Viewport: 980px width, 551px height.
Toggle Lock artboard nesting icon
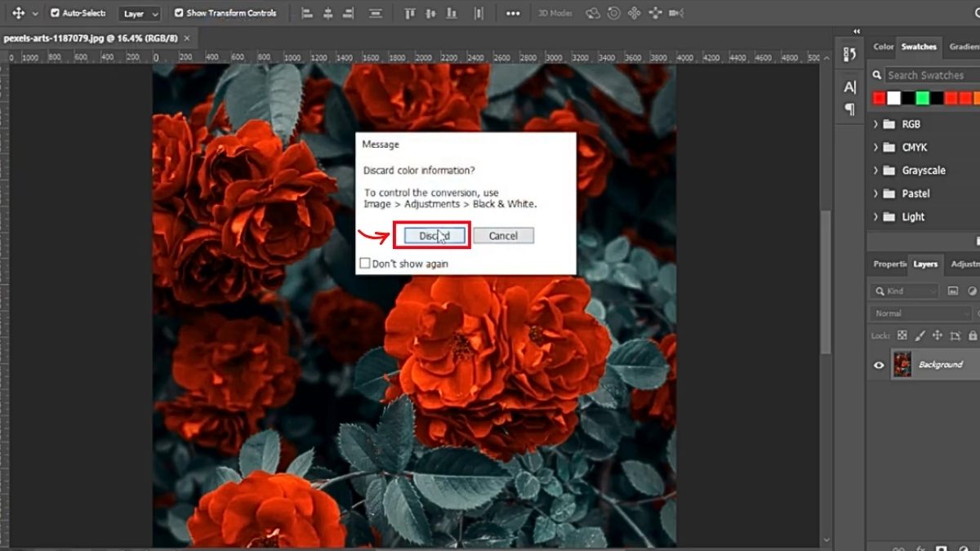click(955, 335)
